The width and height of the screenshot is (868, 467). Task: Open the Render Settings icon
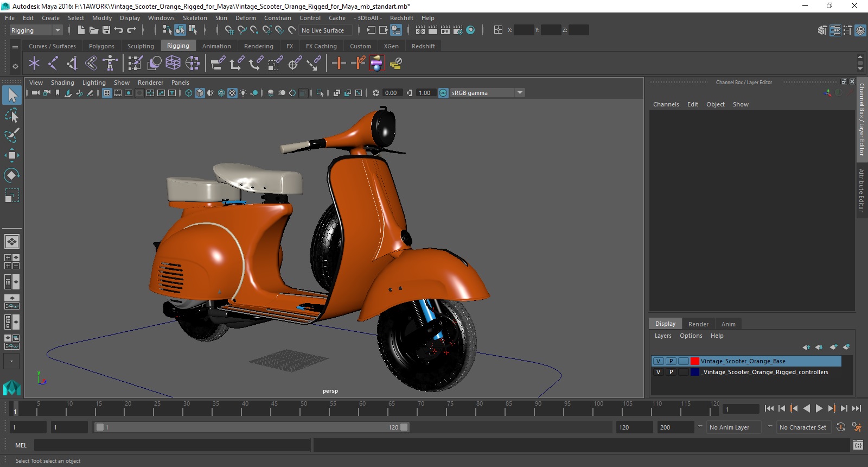(x=458, y=30)
